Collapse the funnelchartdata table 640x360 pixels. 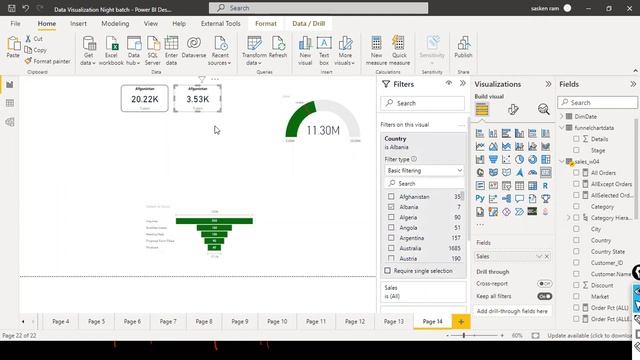(562, 127)
